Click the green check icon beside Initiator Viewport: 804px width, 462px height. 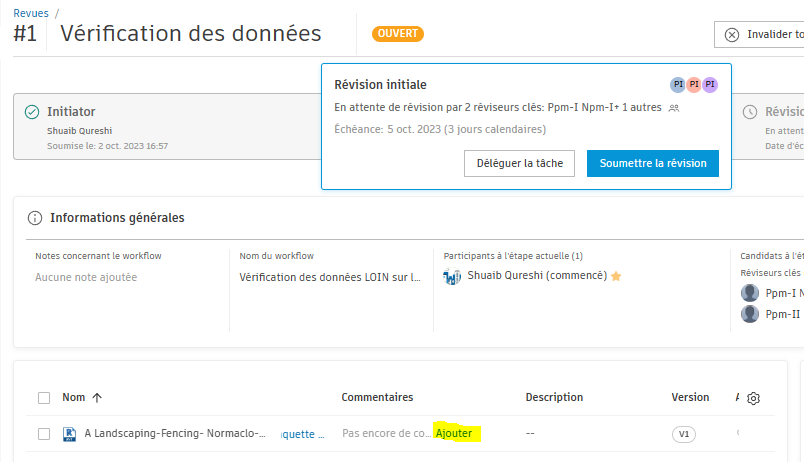tap(32, 112)
